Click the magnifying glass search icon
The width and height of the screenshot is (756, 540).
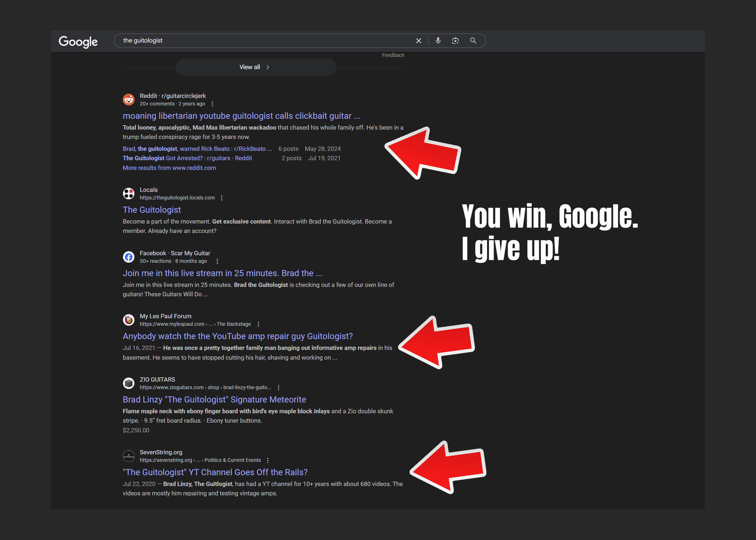pos(473,41)
